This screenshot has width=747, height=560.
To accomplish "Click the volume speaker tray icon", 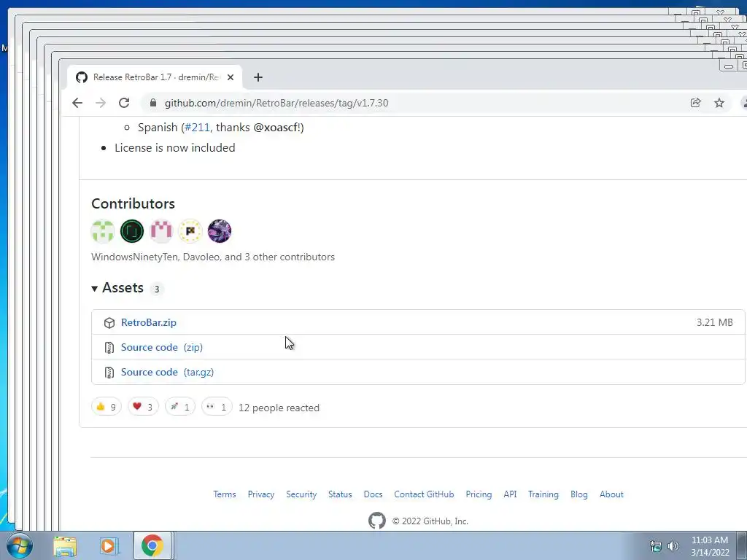I will click(x=673, y=546).
